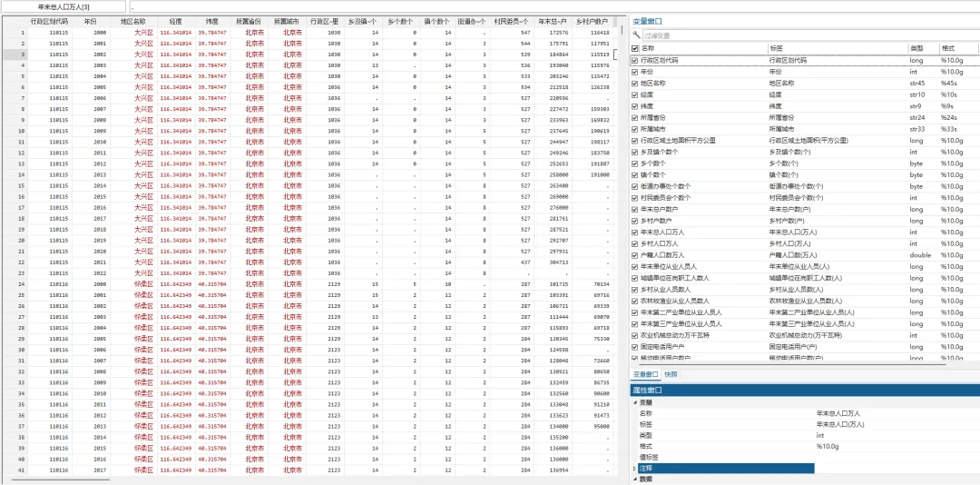Select the 变量窗口 tab
Screen dimensions: 980x485
click(646, 374)
